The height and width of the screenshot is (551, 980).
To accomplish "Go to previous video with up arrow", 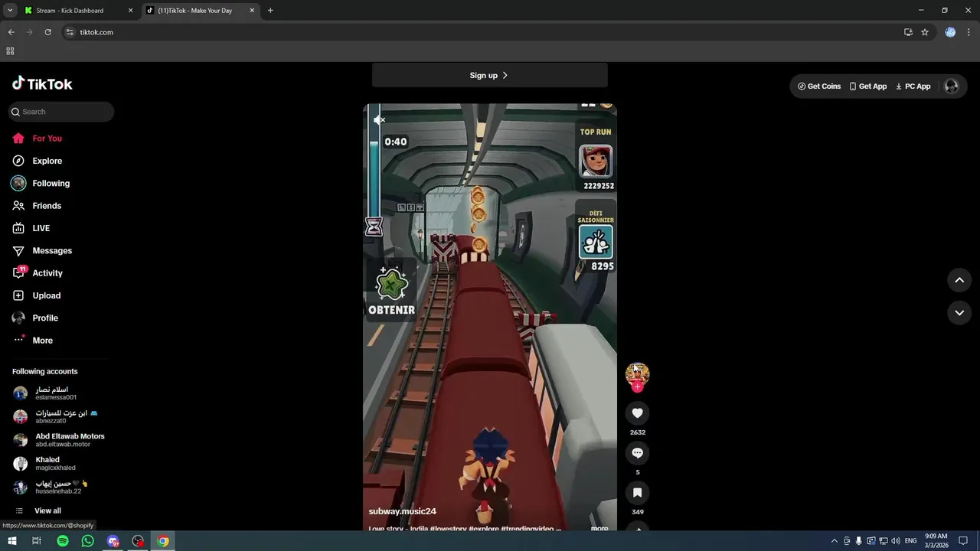I will tap(959, 280).
